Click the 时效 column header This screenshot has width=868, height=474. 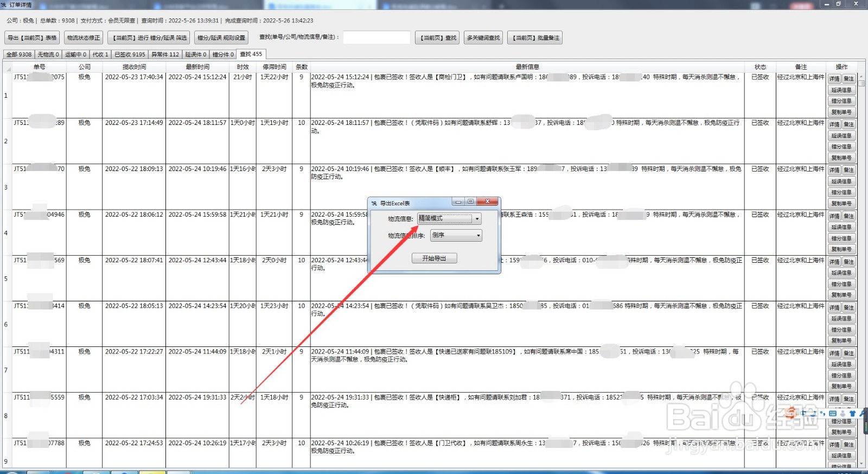coord(242,67)
